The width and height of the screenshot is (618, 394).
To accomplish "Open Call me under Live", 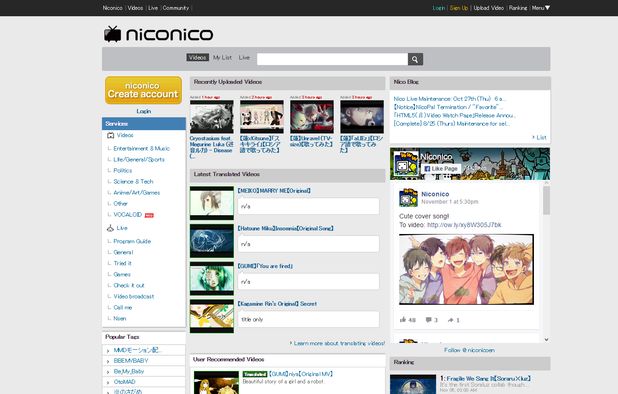I will (x=123, y=307).
